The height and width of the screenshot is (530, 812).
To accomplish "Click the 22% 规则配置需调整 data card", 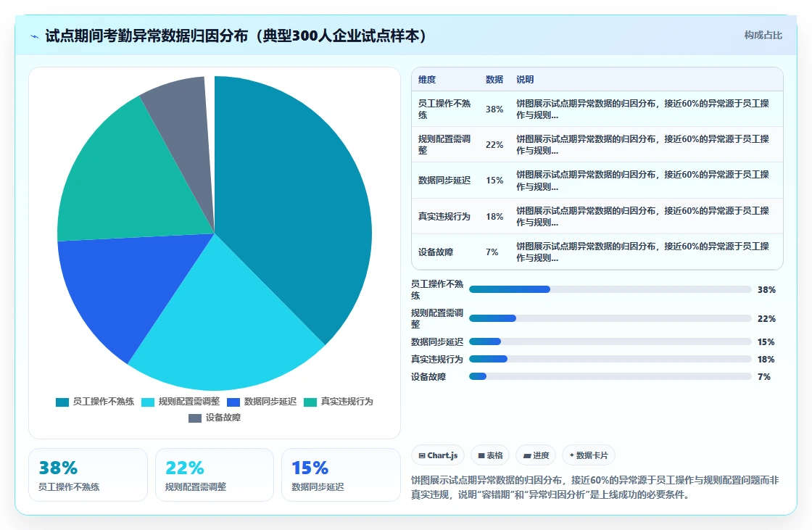I will click(215, 475).
